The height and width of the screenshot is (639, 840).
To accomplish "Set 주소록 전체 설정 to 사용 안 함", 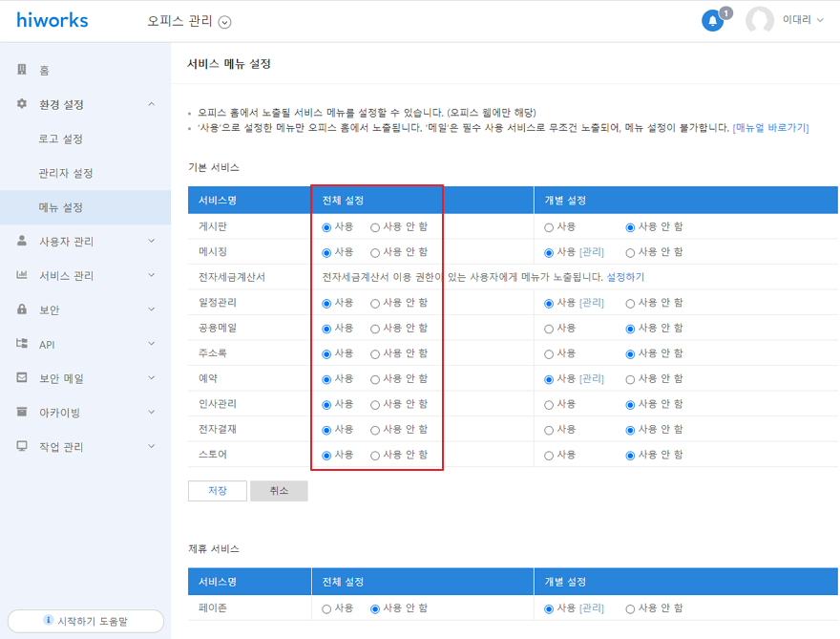I will point(375,353).
